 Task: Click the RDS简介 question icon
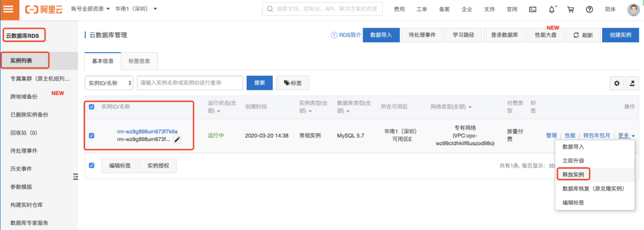[335, 35]
